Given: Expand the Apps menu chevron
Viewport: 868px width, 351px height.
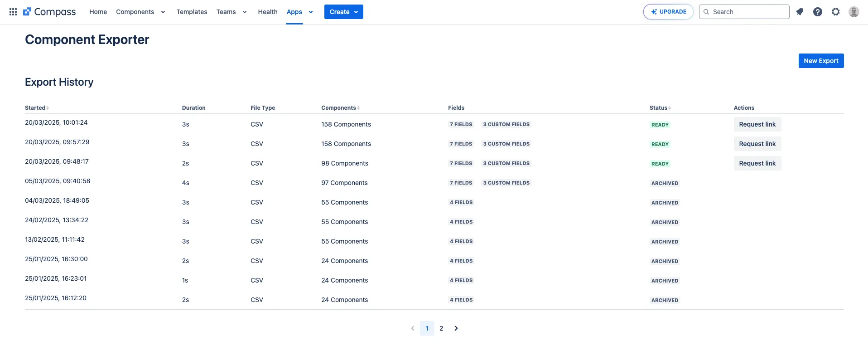Looking at the screenshot, I should 311,12.
